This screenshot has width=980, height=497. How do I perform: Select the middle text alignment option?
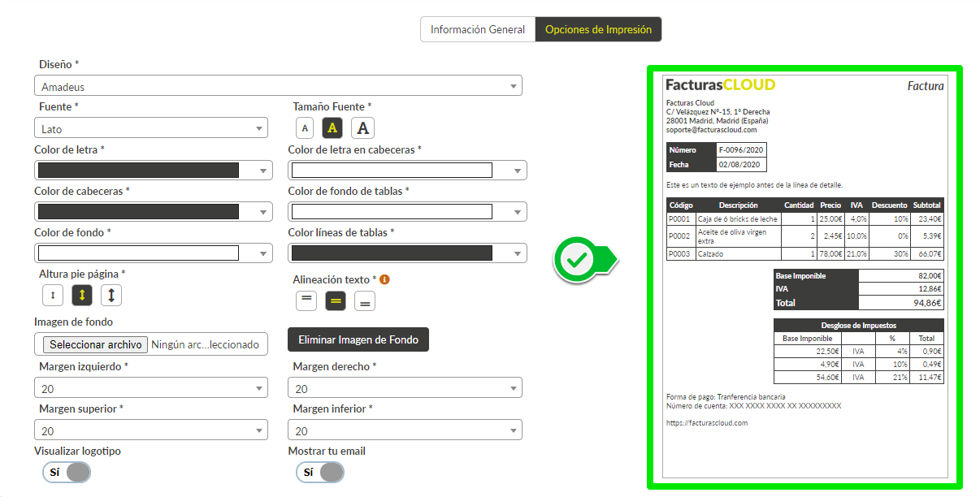click(x=336, y=300)
